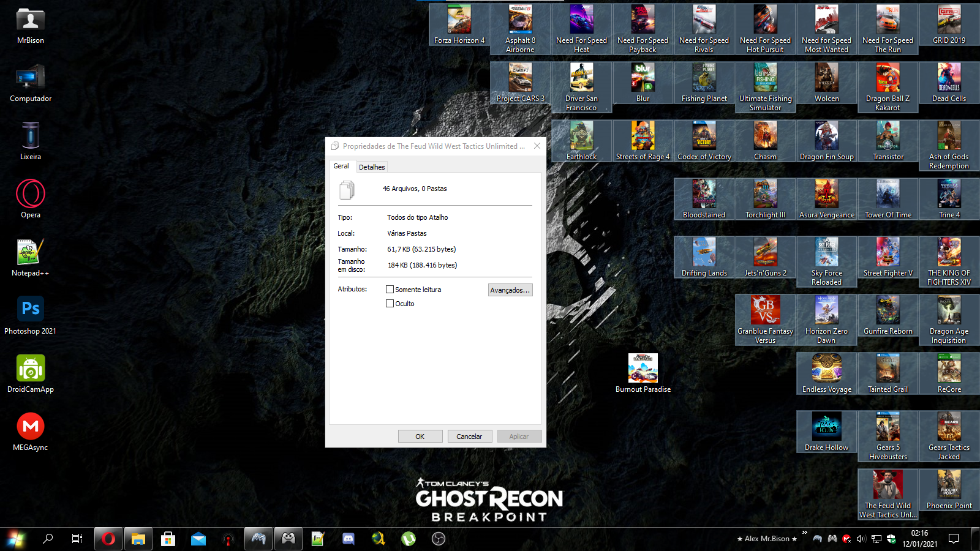Open the Windows Start menu
Image resolution: width=980 pixels, height=551 pixels.
click(15, 539)
